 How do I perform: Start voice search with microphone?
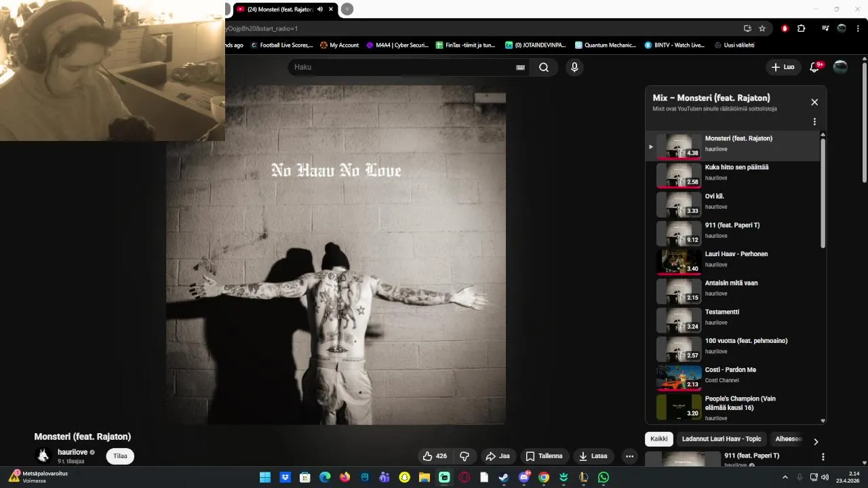(x=574, y=67)
